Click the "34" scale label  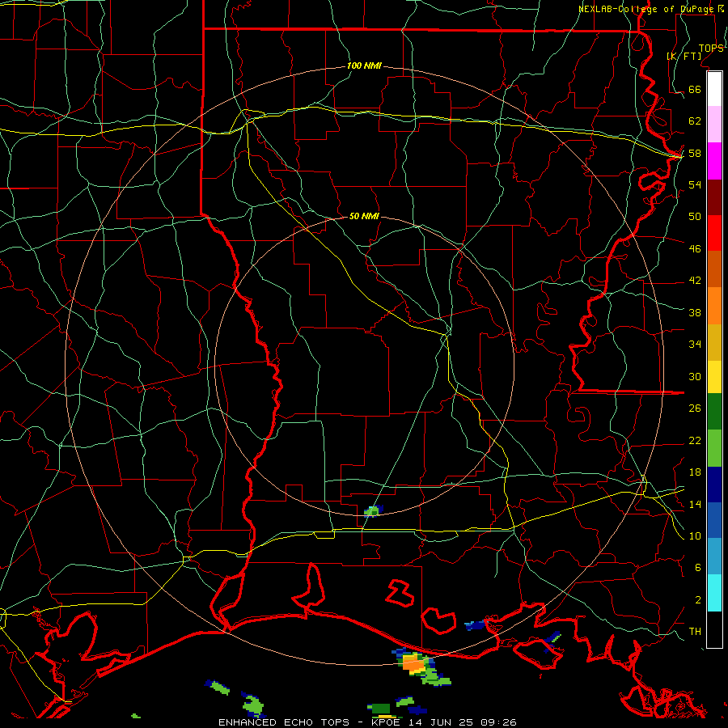click(x=695, y=344)
